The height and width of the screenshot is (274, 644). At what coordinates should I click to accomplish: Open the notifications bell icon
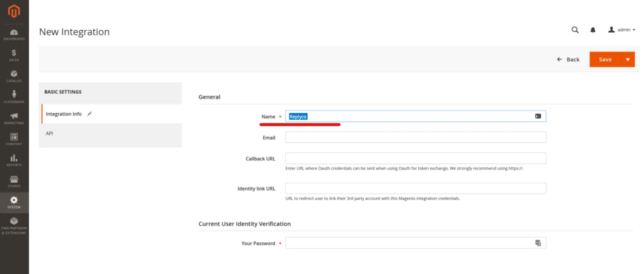click(x=593, y=30)
